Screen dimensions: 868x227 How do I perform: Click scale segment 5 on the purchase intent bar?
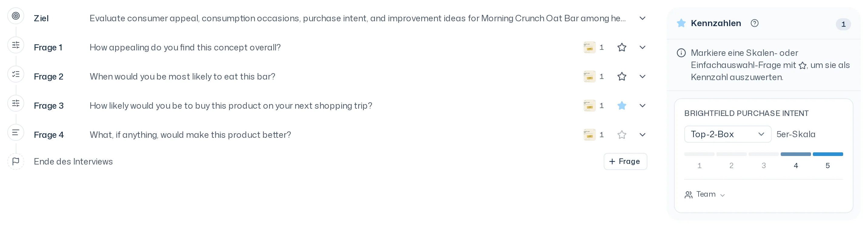pyautogui.click(x=828, y=154)
